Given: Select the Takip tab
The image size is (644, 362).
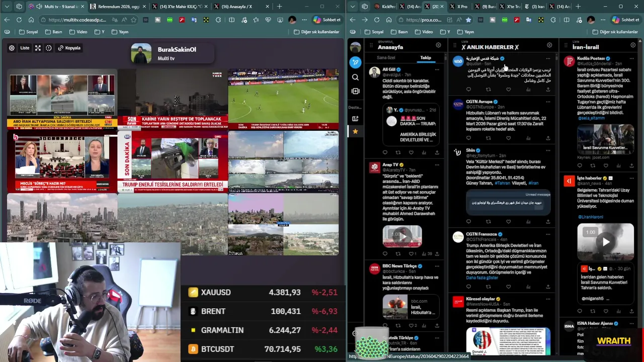Looking at the screenshot, I should pos(426,58).
